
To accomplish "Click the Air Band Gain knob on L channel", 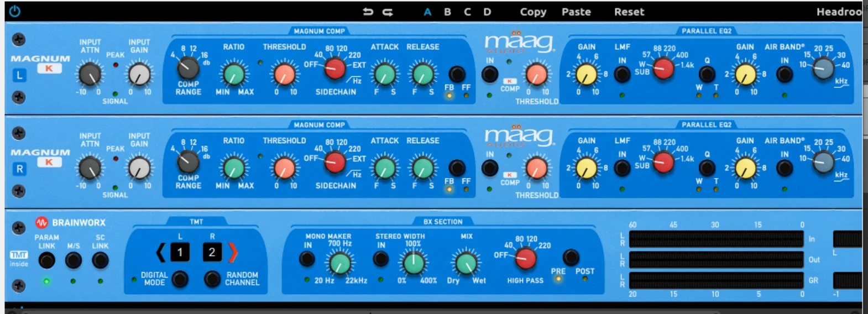I will [745, 75].
